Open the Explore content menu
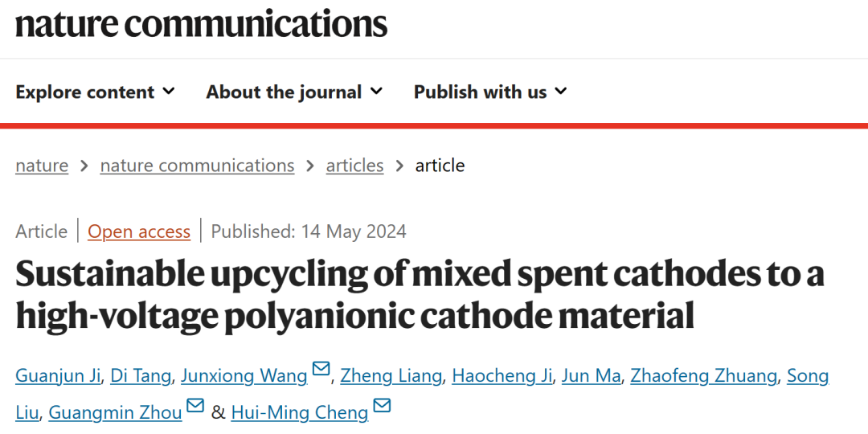The height and width of the screenshot is (434, 868). [x=95, y=92]
